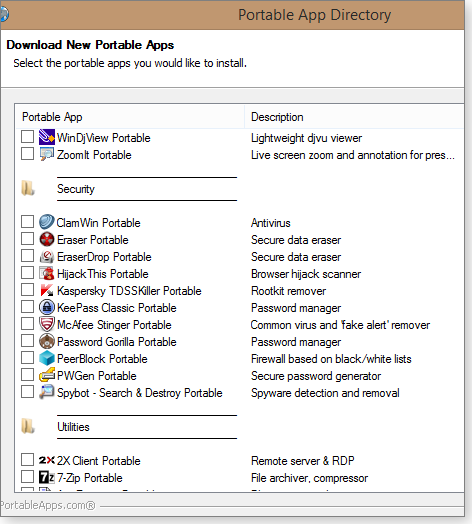Check the PWGen Portable checkbox

point(27,375)
